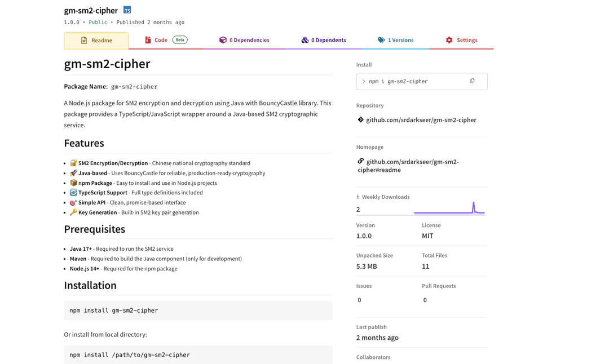
Task: Click the homepage chain link icon
Action: (x=361, y=161)
